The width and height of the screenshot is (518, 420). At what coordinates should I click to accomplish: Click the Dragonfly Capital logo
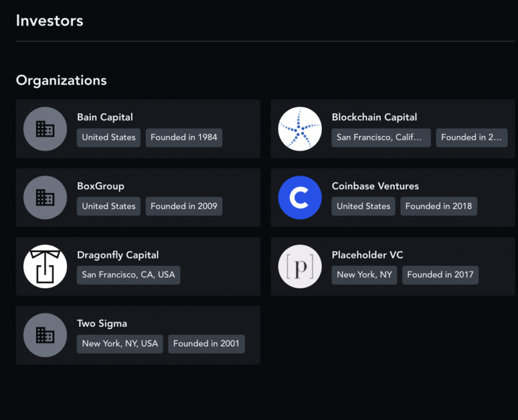[x=45, y=266]
